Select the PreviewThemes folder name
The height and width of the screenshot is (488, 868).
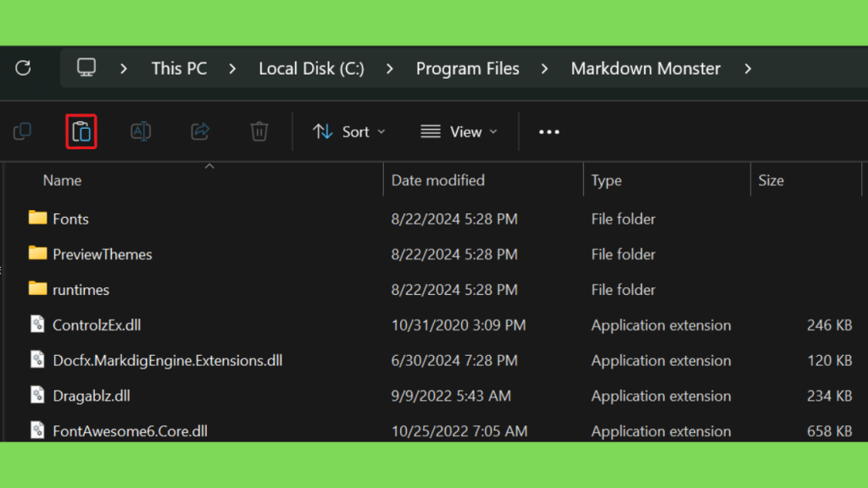point(103,254)
